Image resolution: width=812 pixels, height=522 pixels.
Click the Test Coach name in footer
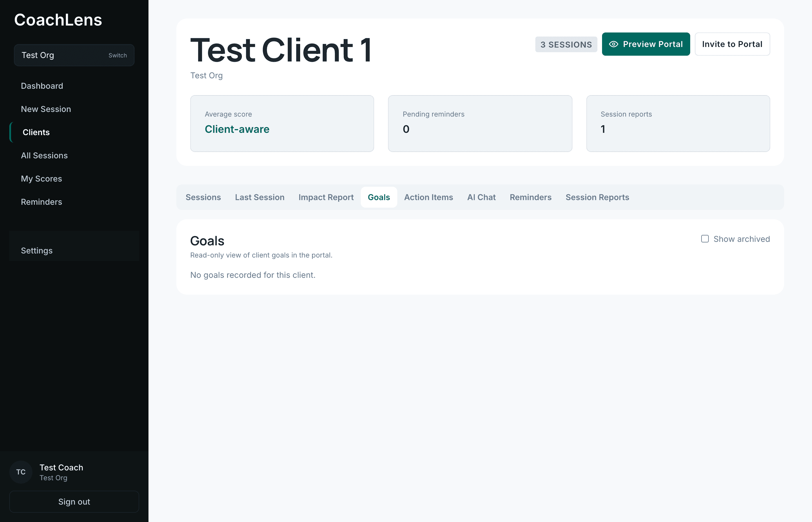pyautogui.click(x=61, y=467)
